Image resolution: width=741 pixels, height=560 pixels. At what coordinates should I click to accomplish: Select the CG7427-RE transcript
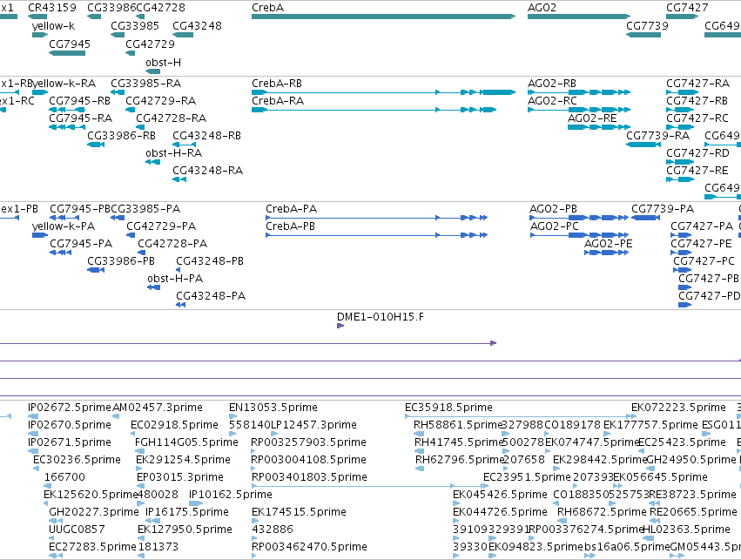[680, 179]
